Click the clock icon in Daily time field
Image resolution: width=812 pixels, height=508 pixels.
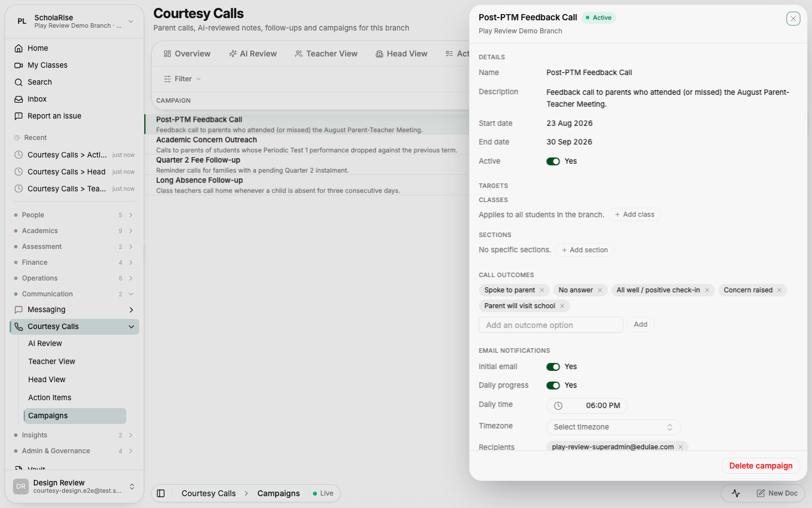click(558, 406)
